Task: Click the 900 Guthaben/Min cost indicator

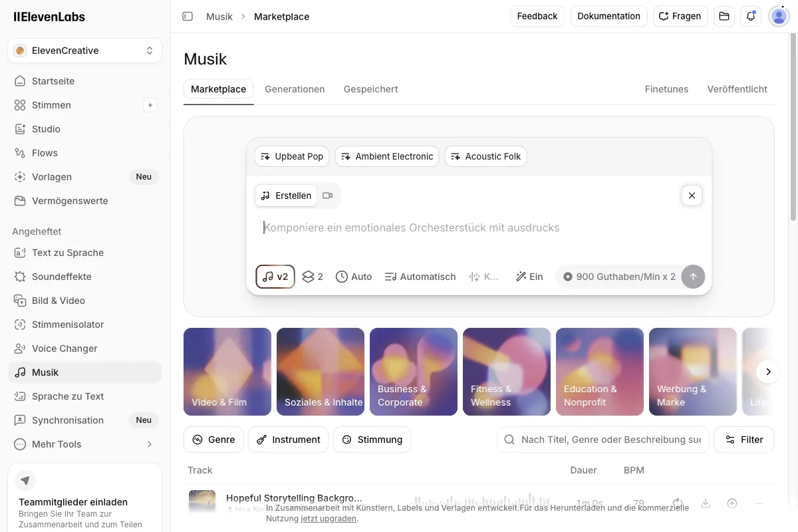Action: point(618,277)
